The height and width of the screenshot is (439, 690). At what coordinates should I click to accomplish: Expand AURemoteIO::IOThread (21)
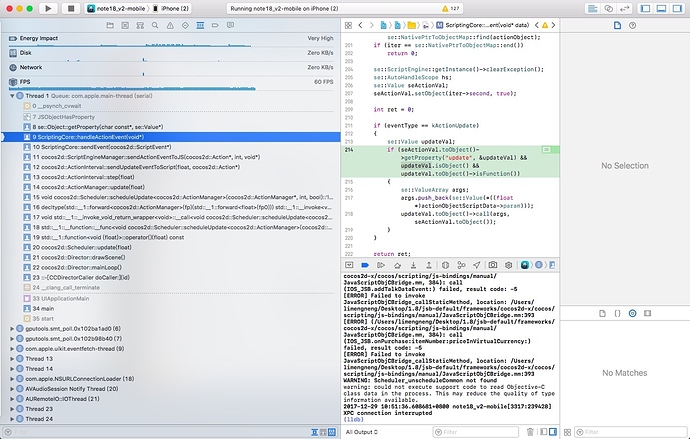click(12, 399)
